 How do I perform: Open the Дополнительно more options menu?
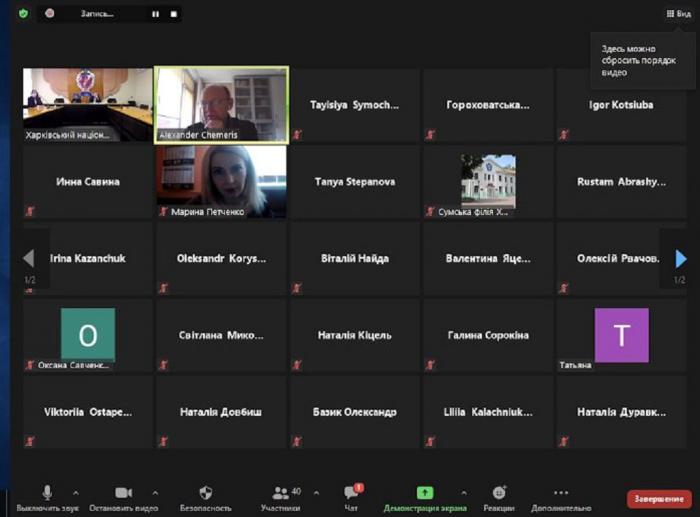[x=561, y=492]
